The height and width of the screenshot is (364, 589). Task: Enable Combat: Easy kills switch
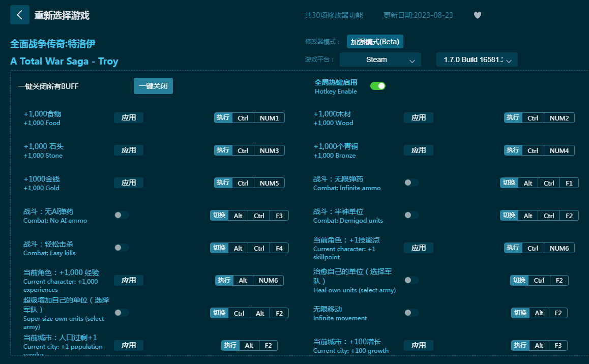click(x=121, y=248)
